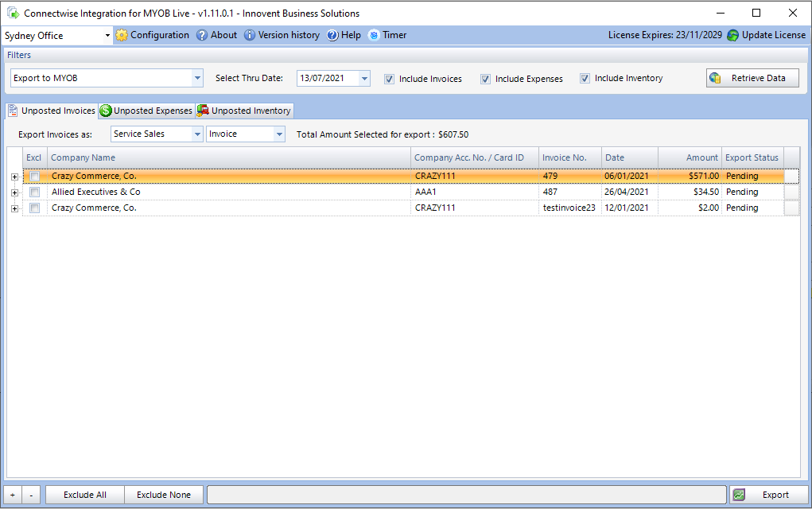The image size is (812, 509).
Task: Click the 26/04/2021 date cell
Action: pos(630,192)
